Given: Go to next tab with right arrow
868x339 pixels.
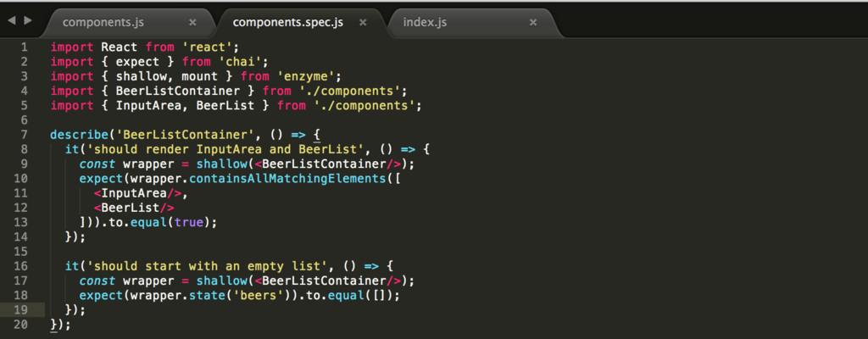Looking at the screenshot, I should click(x=28, y=20).
